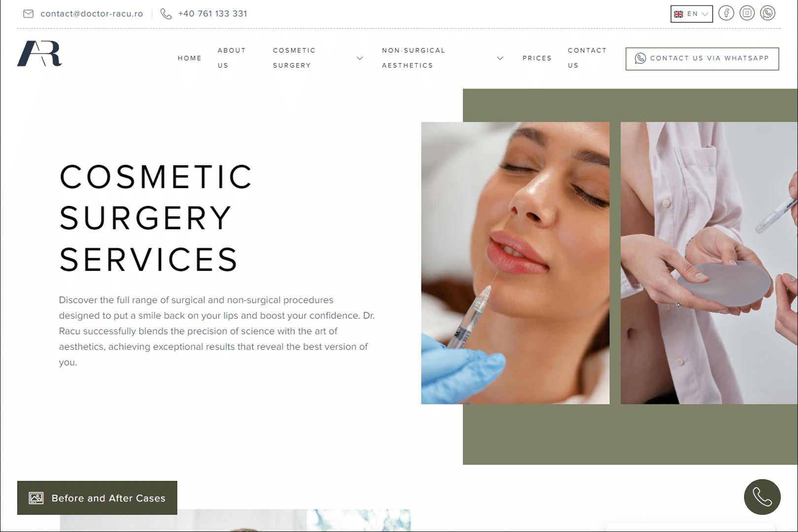This screenshot has height=532, width=798.
Task: Click the AR logo
Action: coord(39,54)
